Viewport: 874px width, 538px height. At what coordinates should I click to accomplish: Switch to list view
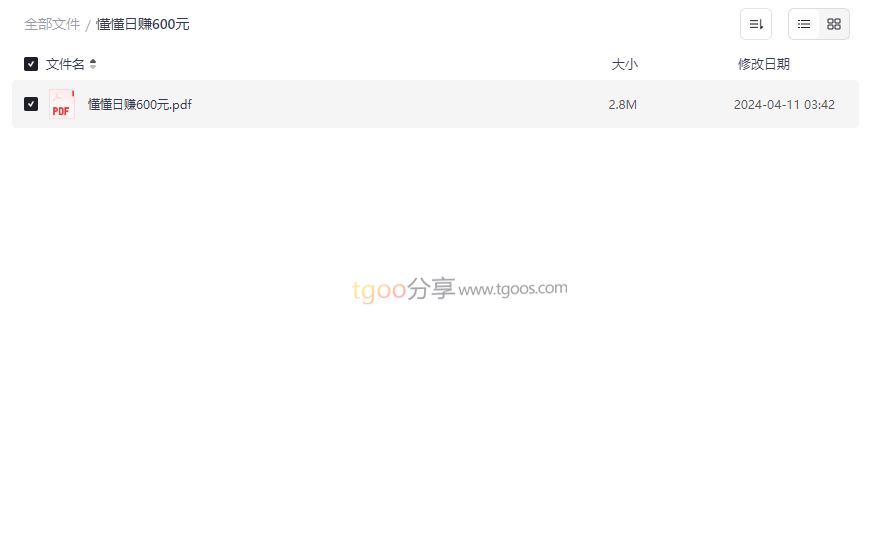click(x=804, y=24)
